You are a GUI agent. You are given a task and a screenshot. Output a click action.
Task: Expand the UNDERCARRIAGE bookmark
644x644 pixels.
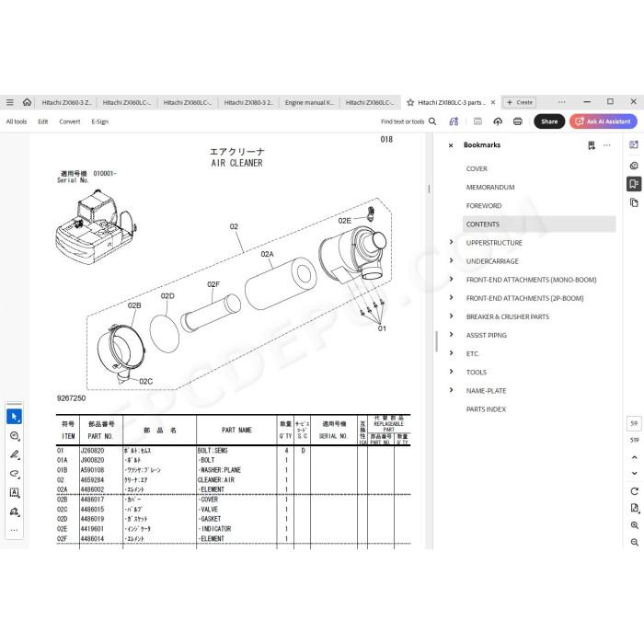click(452, 260)
